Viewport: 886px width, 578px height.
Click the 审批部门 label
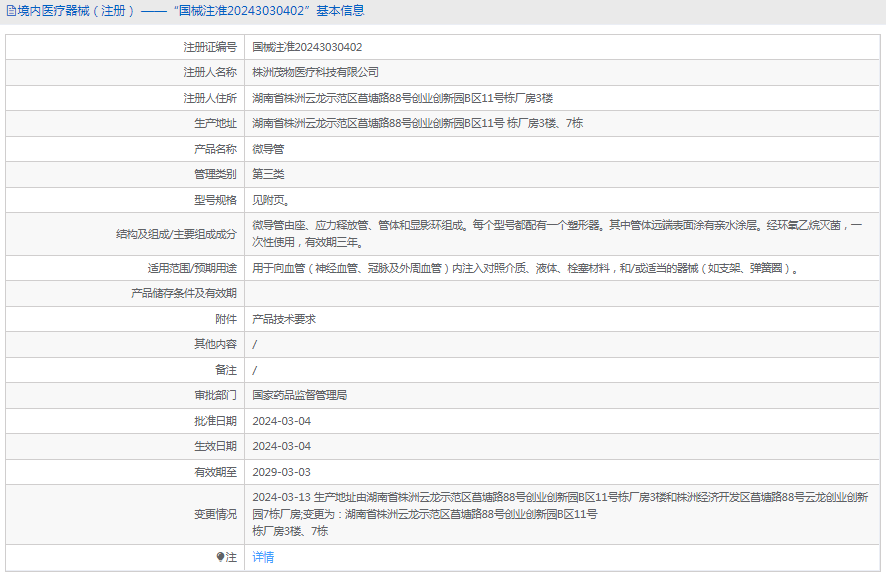[215, 395]
